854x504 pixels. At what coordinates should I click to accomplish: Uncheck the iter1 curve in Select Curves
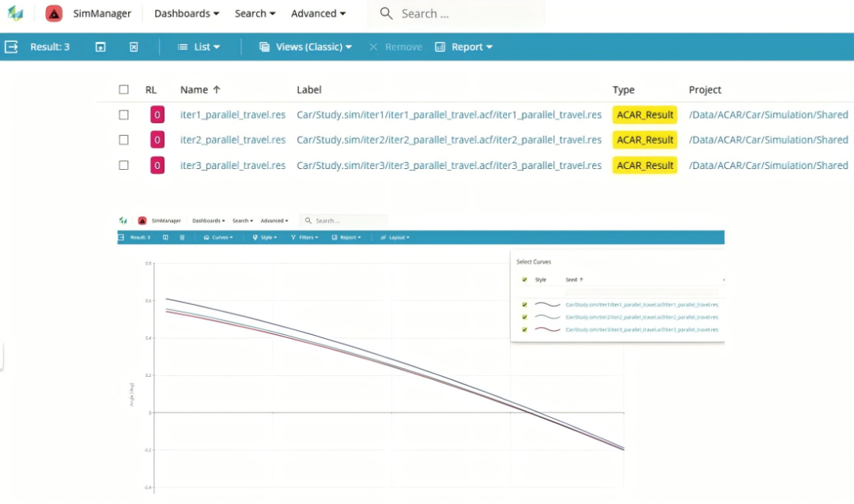pos(524,305)
